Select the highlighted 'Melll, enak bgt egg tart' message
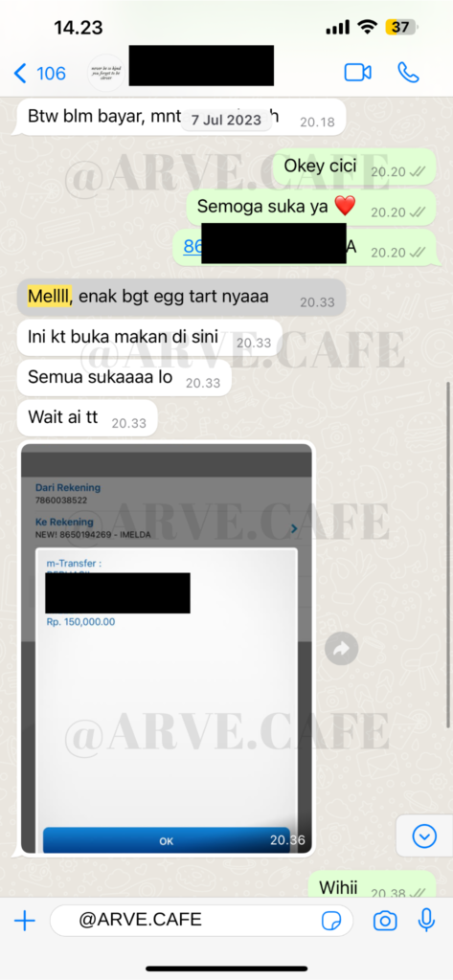 pyautogui.click(x=181, y=297)
